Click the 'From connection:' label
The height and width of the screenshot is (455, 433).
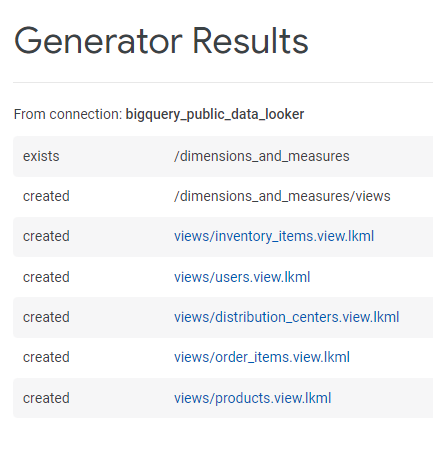point(68,114)
